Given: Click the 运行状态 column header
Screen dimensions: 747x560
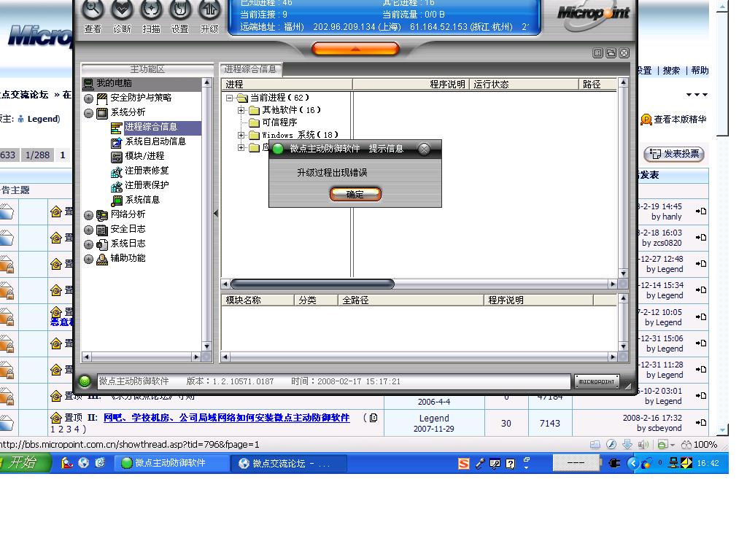Looking at the screenshot, I should [x=524, y=85].
